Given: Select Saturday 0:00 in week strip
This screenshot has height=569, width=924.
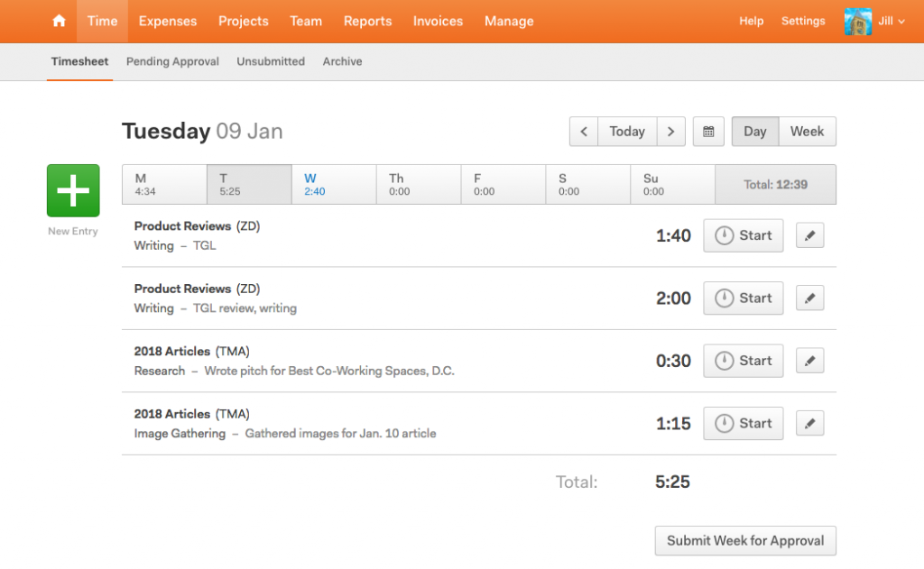Looking at the screenshot, I should pos(588,184).
